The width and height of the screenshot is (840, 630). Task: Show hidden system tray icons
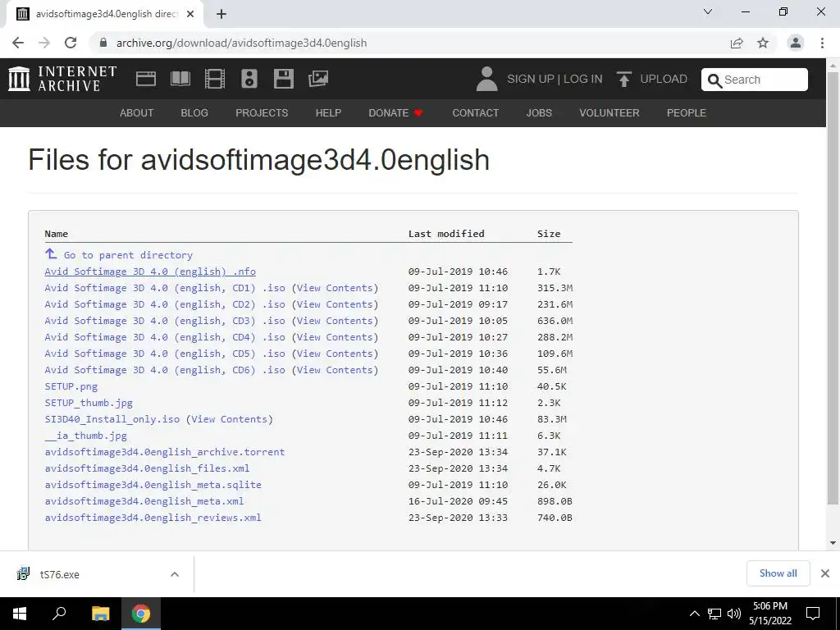(694, 614)
